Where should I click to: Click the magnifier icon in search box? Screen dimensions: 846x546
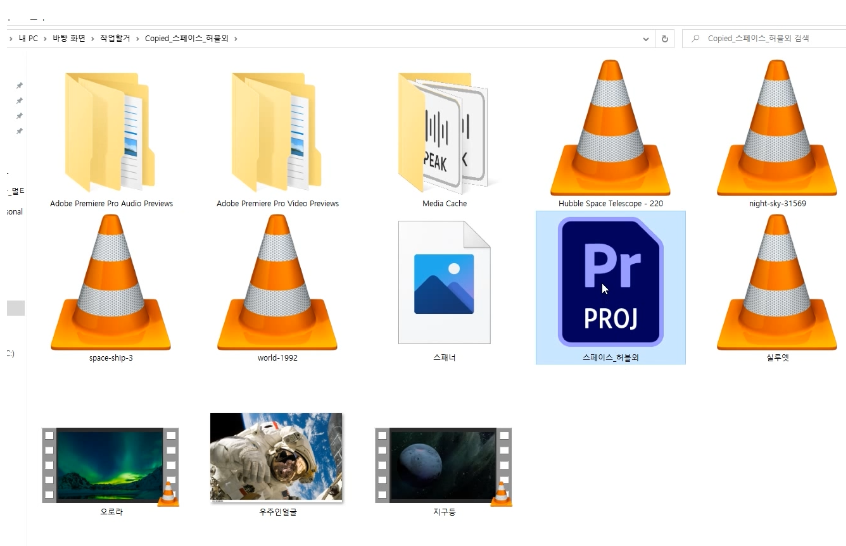click(695, 39)
